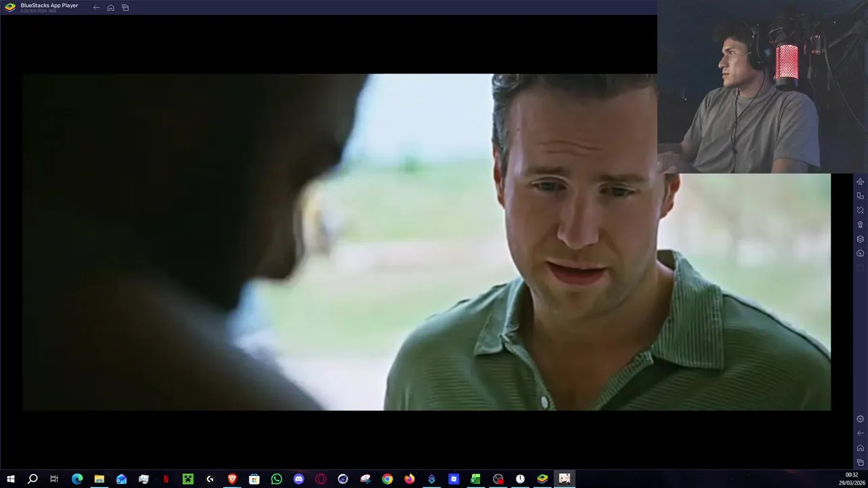Launch Opera GX from taskbar
The image size is (868, 488).
[321, 479]
